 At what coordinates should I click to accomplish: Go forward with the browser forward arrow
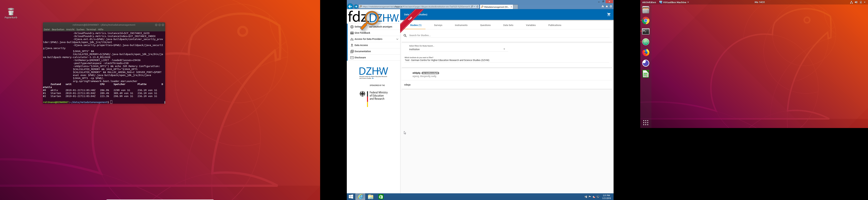click(356, 6)
